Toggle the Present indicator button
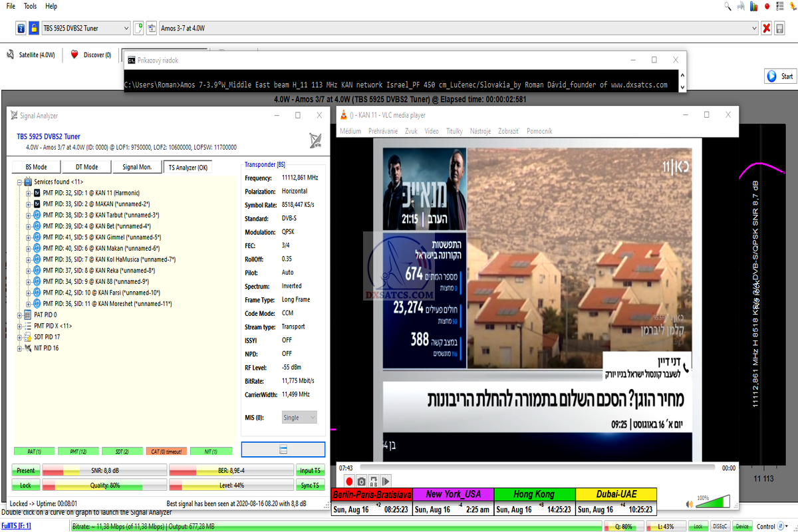This screenshot has width=798, height=532. pyautogui.click(x=26, y=470)
